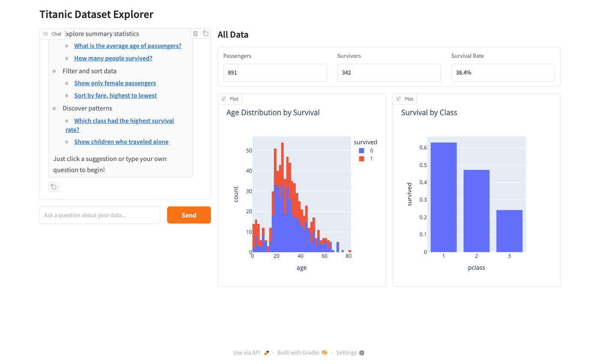Image resolution: width=600 pixels, height=364 pixels.
Task: Clear the chat with the trash icon
Action: (195, 33)
